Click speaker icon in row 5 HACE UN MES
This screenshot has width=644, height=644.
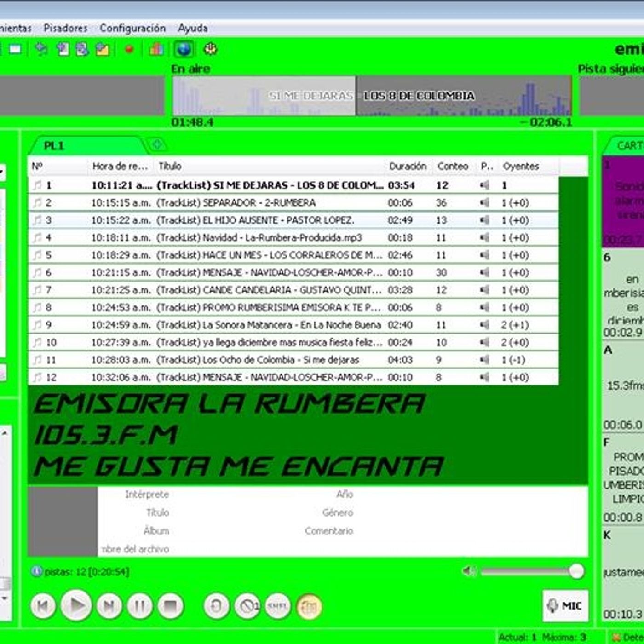[485, 255]
